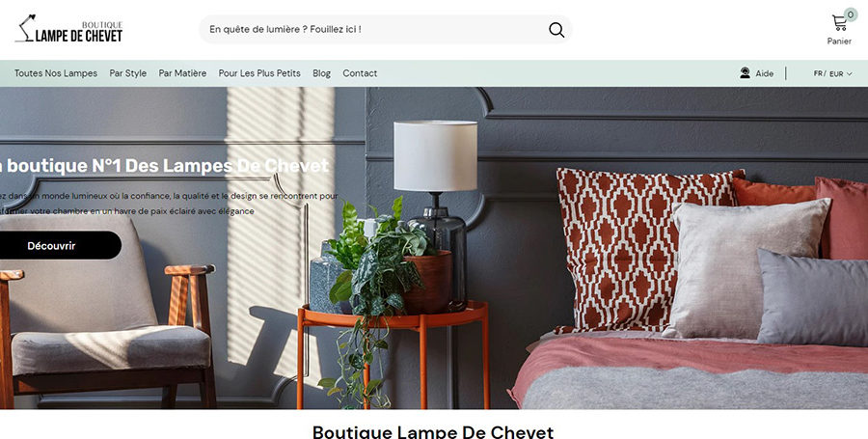Click the Aide support headset icon
Viewport: 868px width, 439px height.
[746, 73]
